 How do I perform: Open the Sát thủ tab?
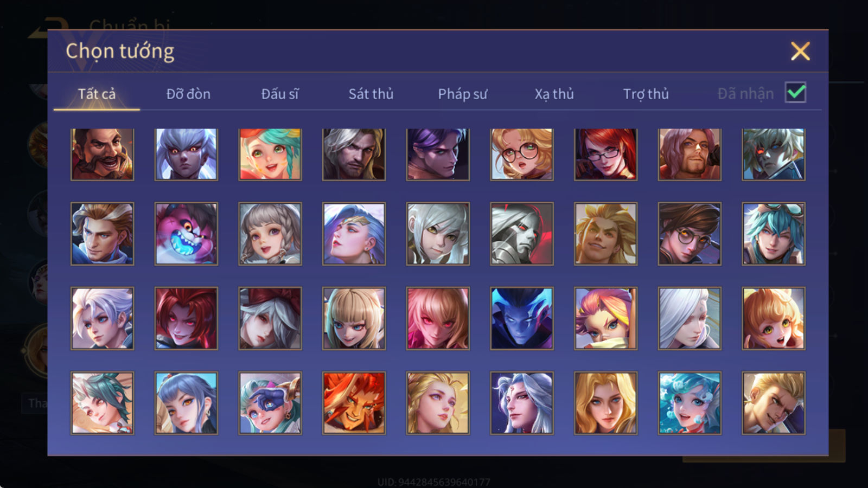371,94
